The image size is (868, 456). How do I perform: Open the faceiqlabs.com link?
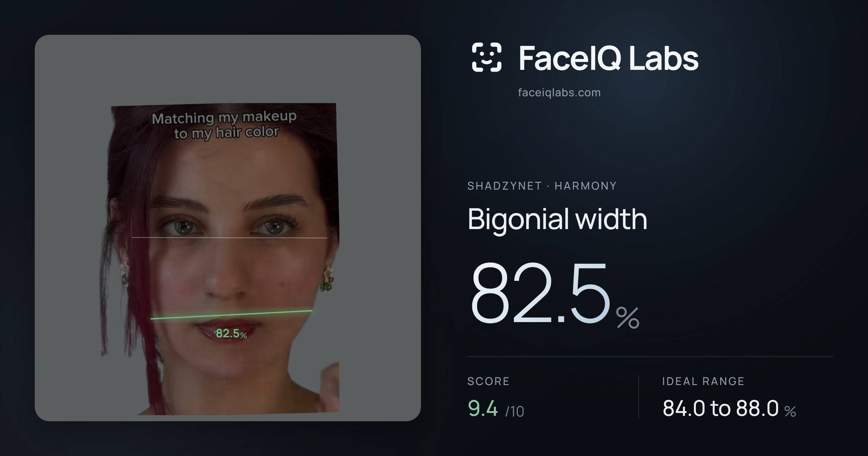pyautogui.click(x=559, y=93)
